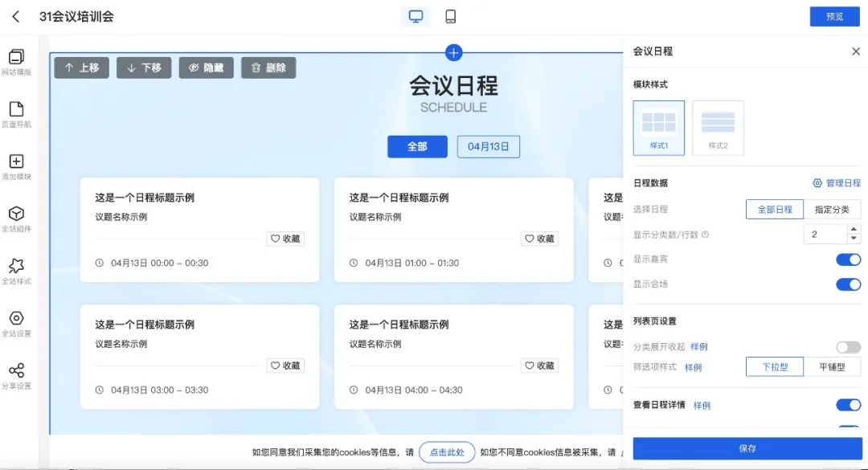Switch to desktop preview mode icon

(x=416, y=17)
